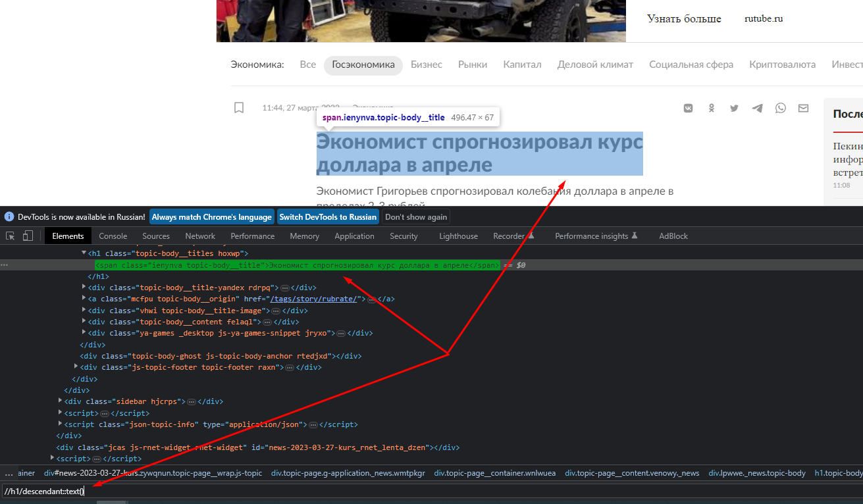
Task: Click the ellipsis inside the json-topic-info script
Action: point(313,424)
